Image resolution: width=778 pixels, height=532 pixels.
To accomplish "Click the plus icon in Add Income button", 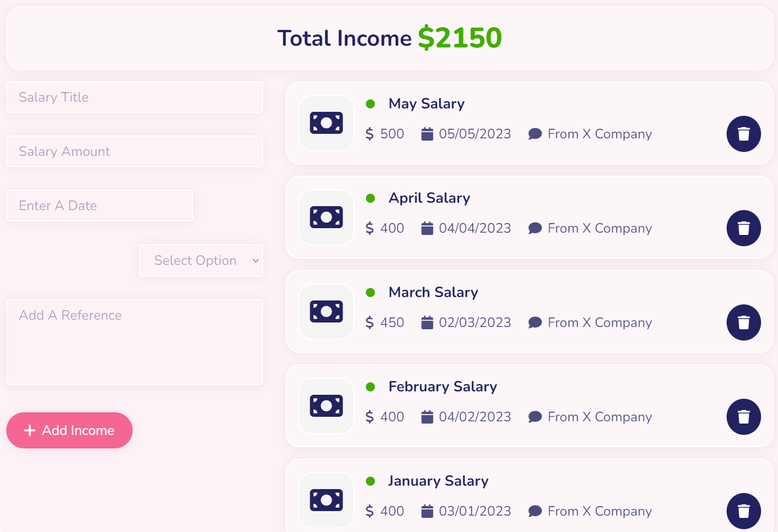I will pos(29,430).
